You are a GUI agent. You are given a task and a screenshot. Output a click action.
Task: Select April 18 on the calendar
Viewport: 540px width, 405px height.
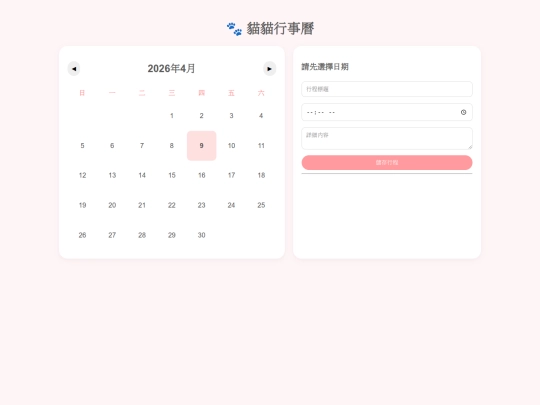tap(261, 175)
